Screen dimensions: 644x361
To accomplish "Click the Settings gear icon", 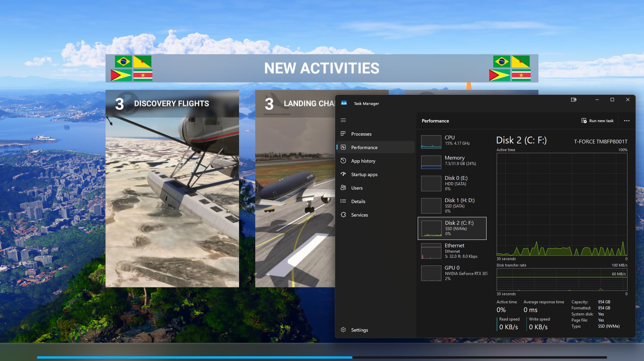I will (343, 330).
